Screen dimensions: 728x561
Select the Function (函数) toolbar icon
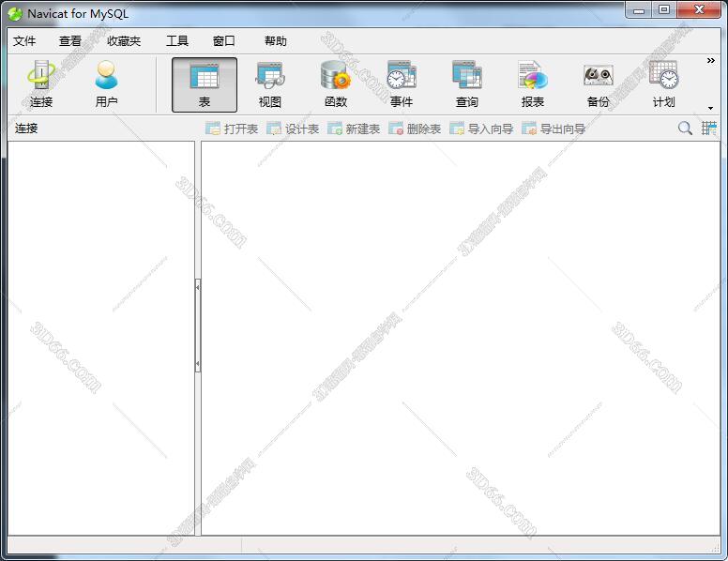335,84
